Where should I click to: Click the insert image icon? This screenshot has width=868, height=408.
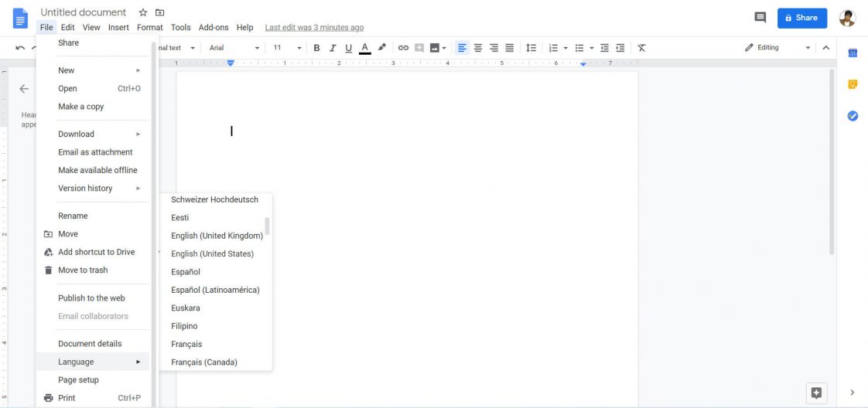(435, 48)
